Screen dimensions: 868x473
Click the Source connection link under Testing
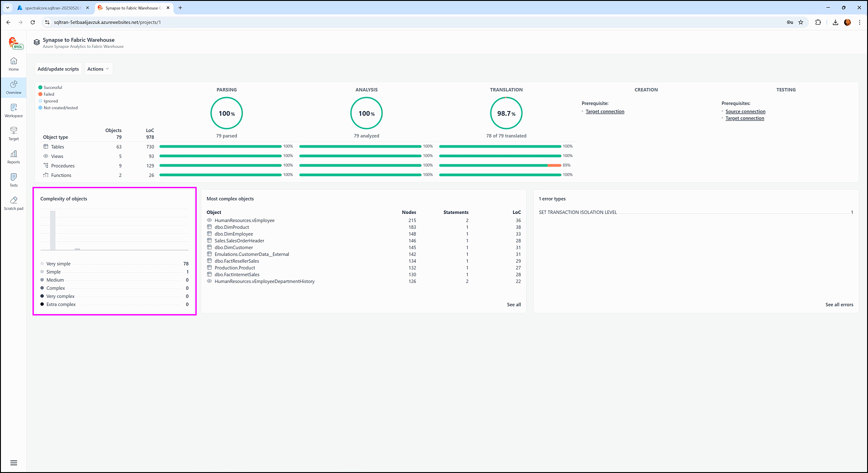click(x=745, y=111)
